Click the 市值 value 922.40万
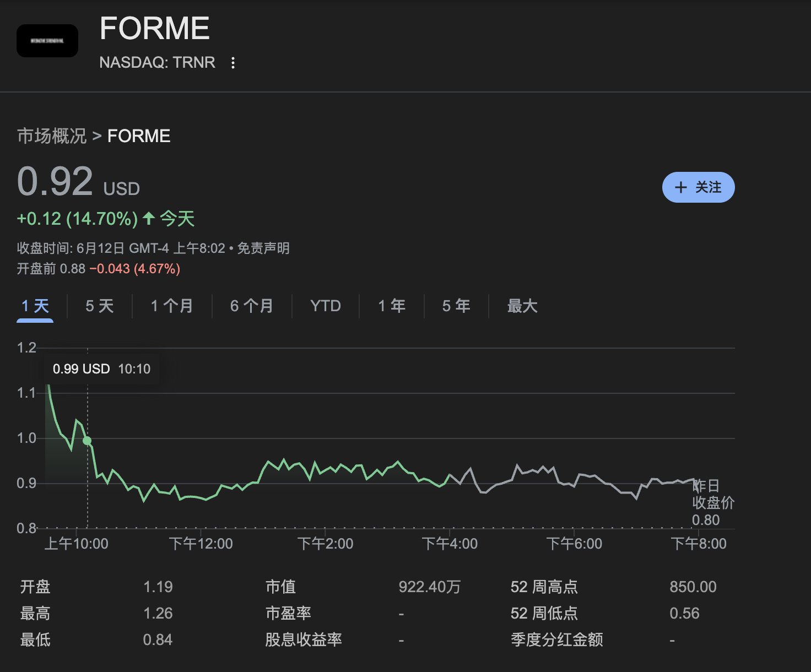The image size is (811, 672). click(429, 587)
